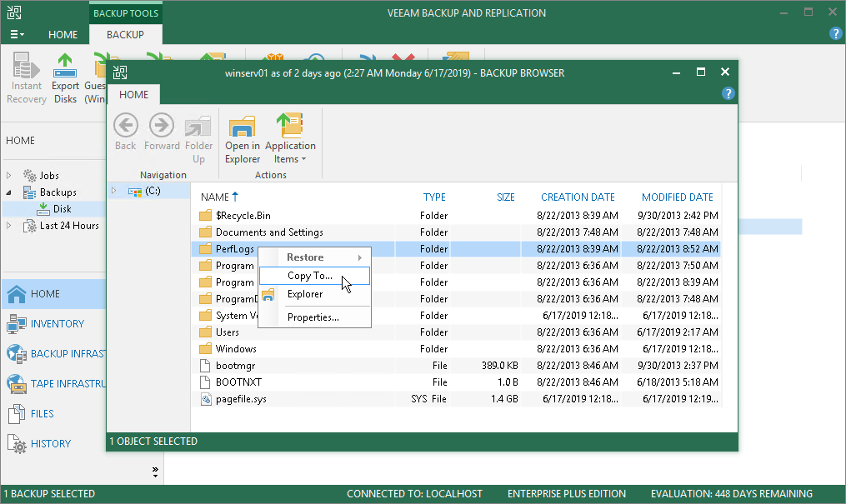The image size is (846, 504).
Task: Sort by SIZE column header
Action: 506,197
